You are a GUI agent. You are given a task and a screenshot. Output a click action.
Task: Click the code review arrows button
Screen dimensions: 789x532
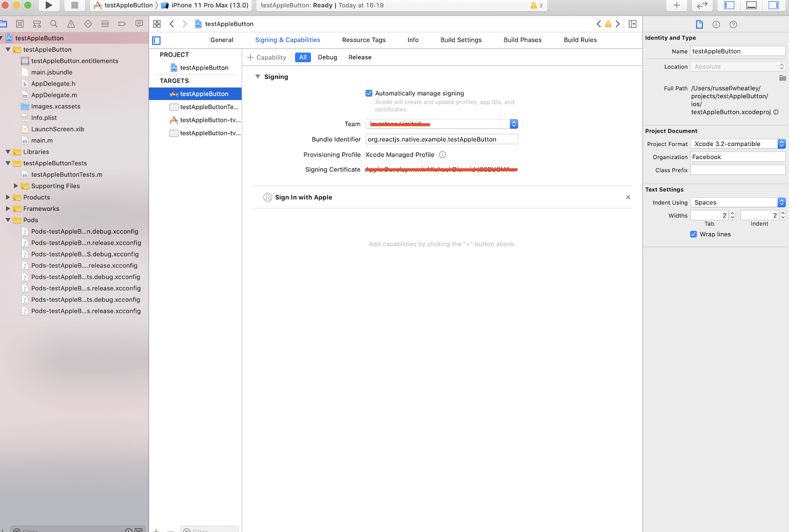click(x=702, y=6)
